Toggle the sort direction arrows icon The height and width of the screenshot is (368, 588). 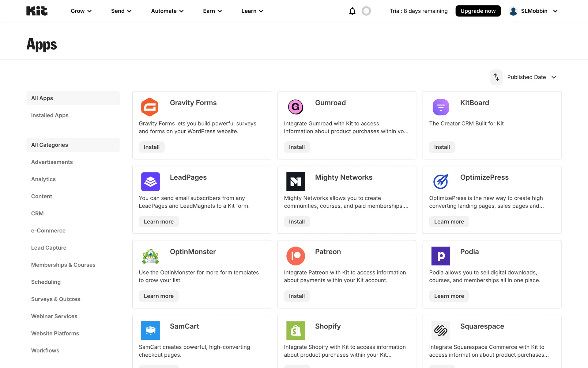click(496, 77)
